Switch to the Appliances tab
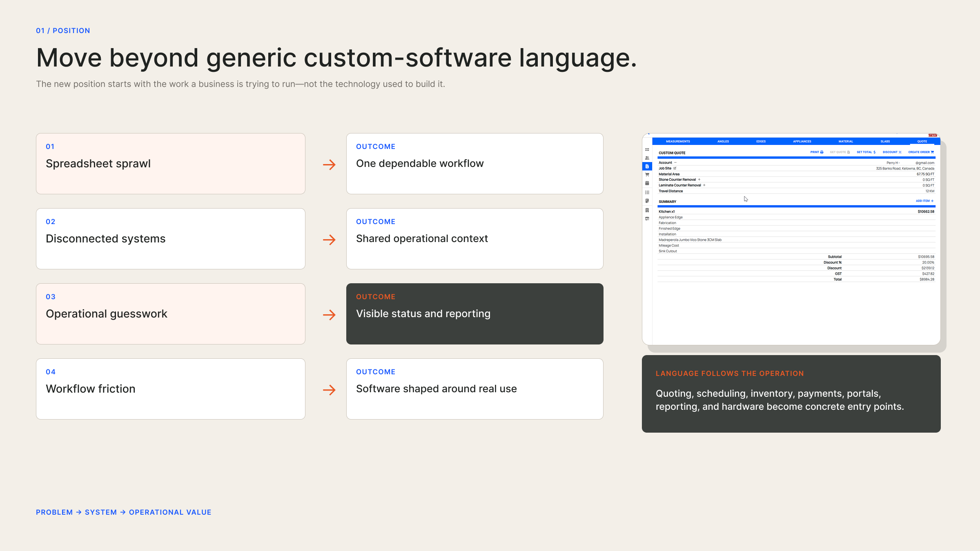 [802, 142]
